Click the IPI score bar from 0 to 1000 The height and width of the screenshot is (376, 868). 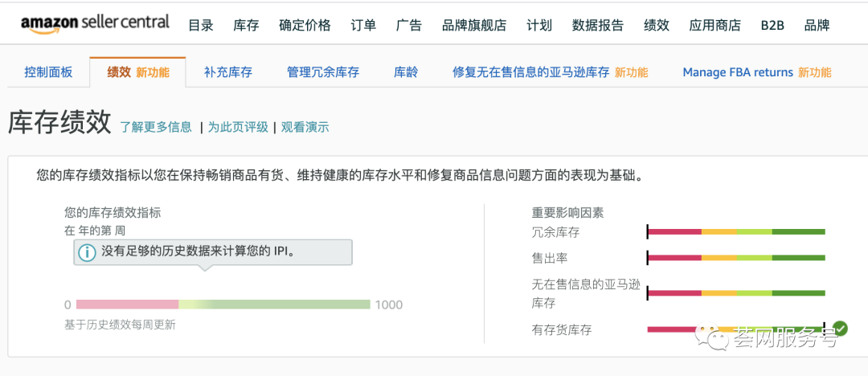coord(223,304)
